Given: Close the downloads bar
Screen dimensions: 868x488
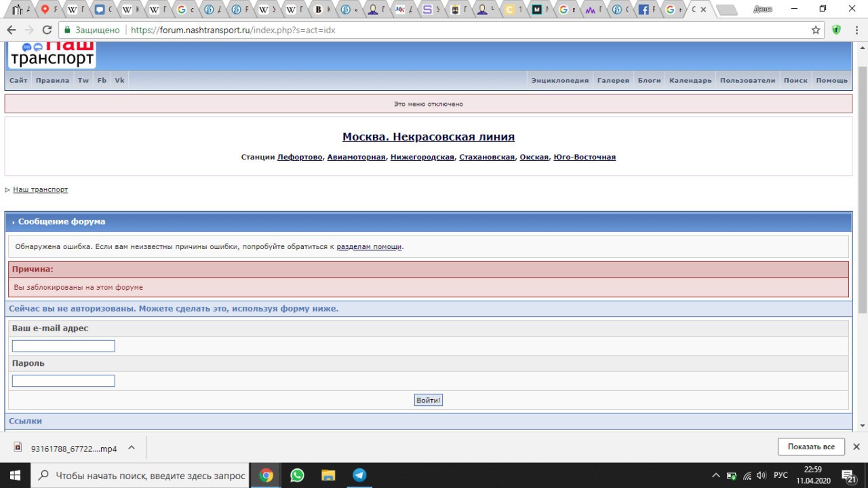Looking at the screenshot, I should tap(856, 447).
